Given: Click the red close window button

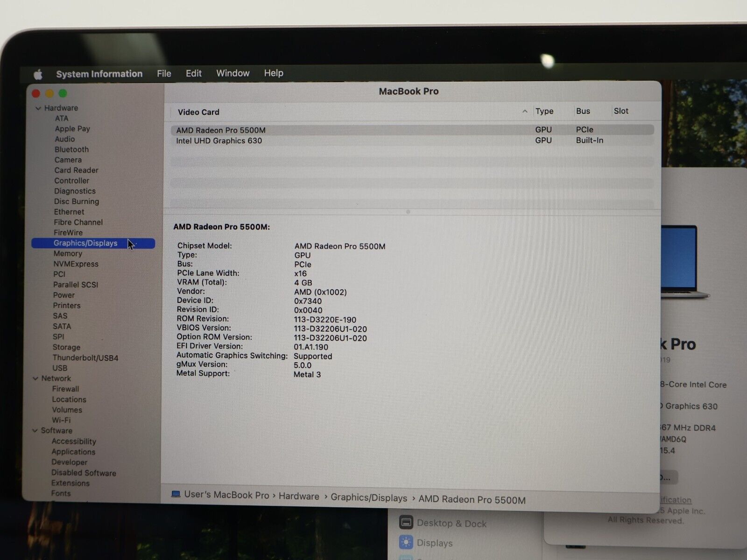Looking at the screenshot, I should click(36, 93).
